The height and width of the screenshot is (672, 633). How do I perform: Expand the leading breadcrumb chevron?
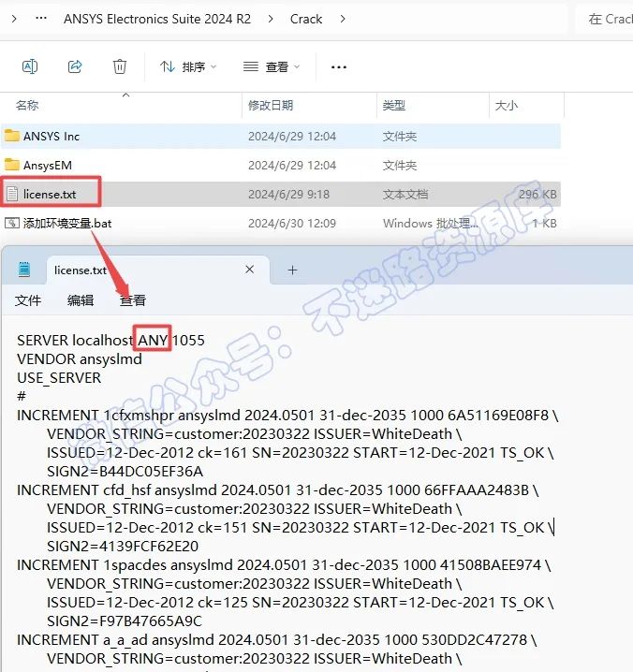(x=14, y=19)
